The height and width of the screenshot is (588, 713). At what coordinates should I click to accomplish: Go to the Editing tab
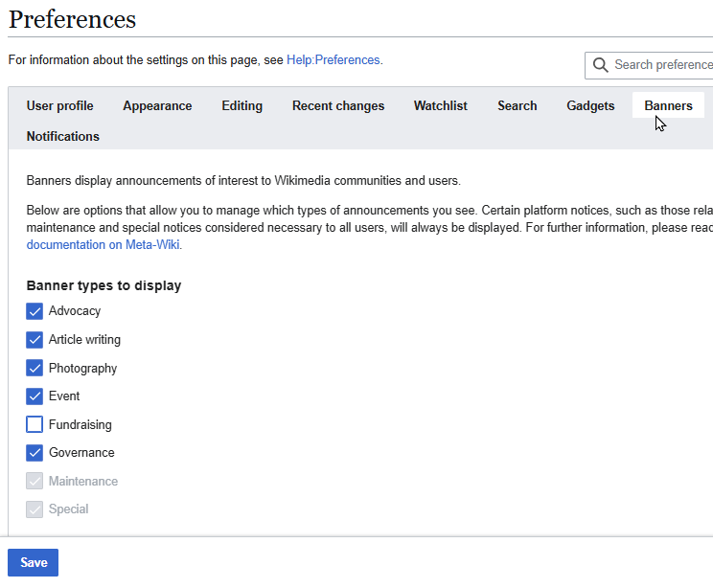(241, 106)
